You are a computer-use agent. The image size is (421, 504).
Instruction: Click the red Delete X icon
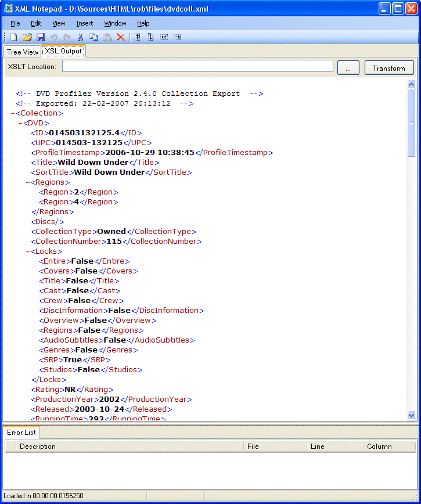point(121,37)
